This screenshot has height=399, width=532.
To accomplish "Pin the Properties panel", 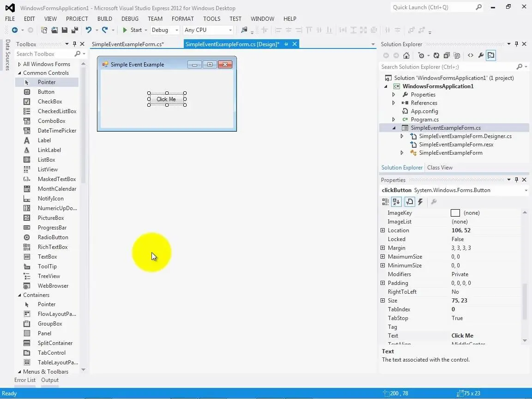I will [516, 180].
